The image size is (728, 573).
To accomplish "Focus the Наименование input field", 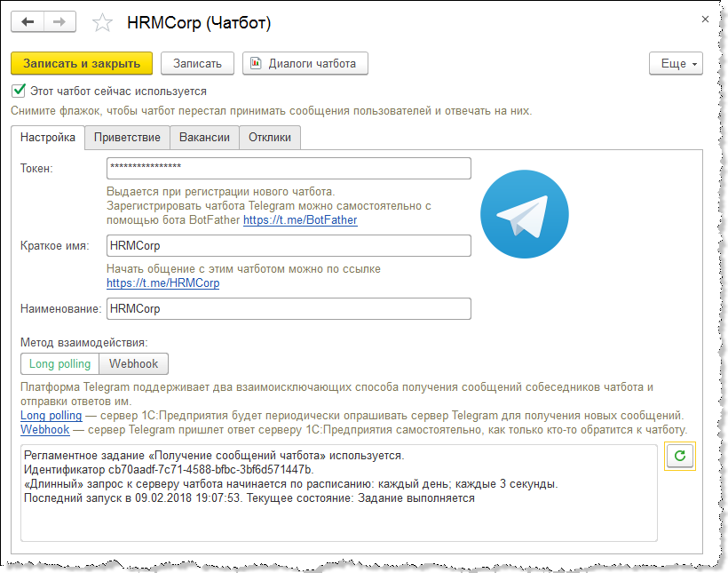I will pos(289,308).
